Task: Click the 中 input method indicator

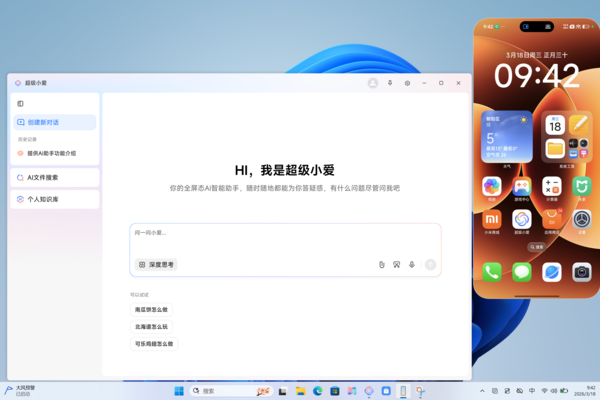Action: (532, 391)
